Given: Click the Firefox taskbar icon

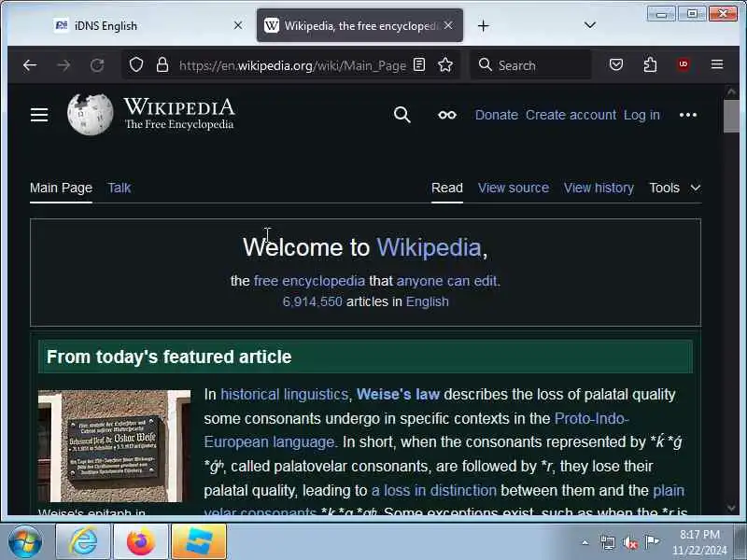Looking at the screenshot, I should [x=141, y=542].
